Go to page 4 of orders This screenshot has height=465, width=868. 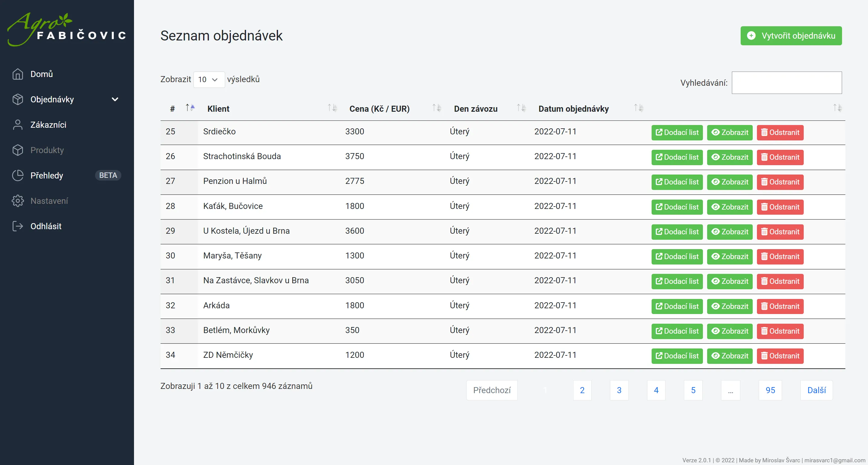click(656, 390)
